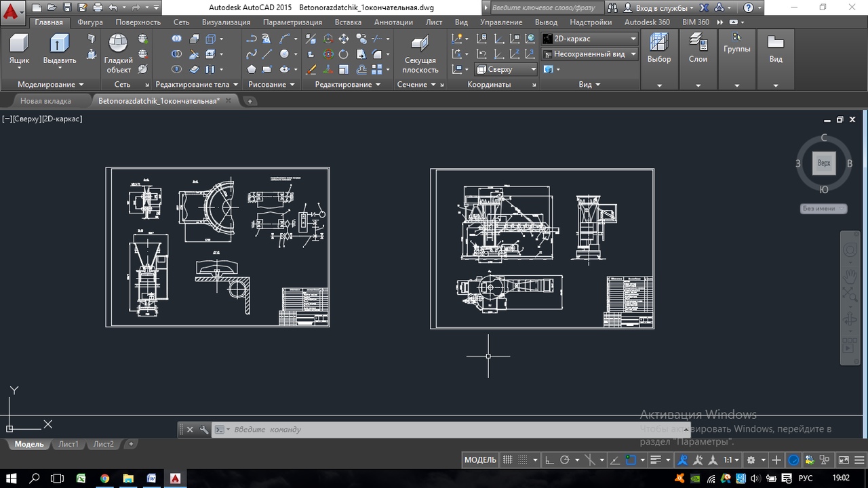Toggle 2D object snap square icon
Screen dimensions: 868x488
631,460
